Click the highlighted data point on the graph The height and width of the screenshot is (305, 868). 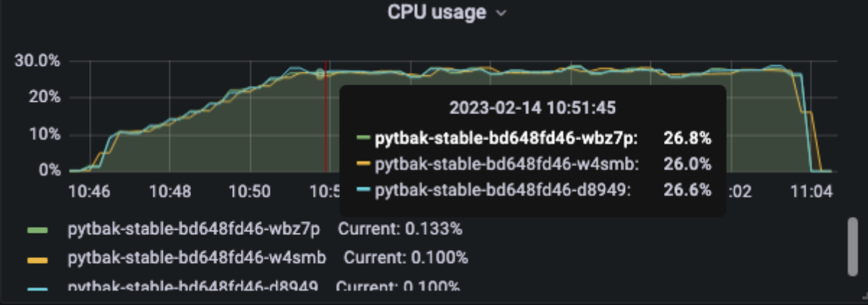pyautogui.click(x=320, y=73)
